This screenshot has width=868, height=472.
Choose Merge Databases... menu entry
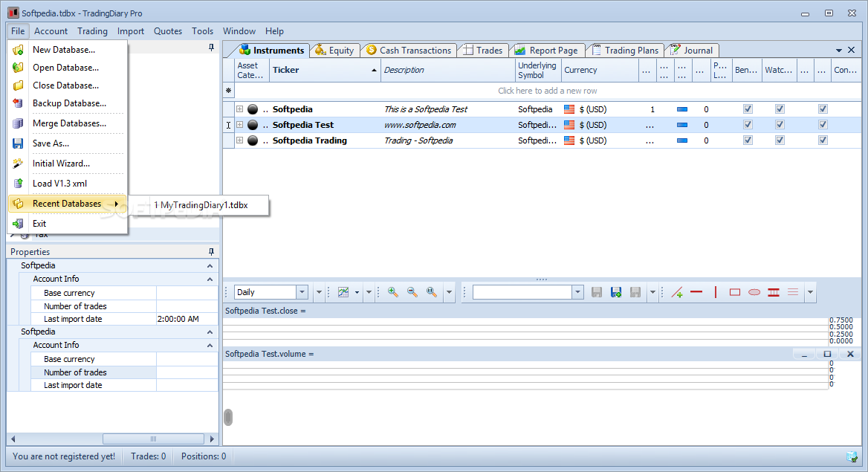tap(69, 123)
